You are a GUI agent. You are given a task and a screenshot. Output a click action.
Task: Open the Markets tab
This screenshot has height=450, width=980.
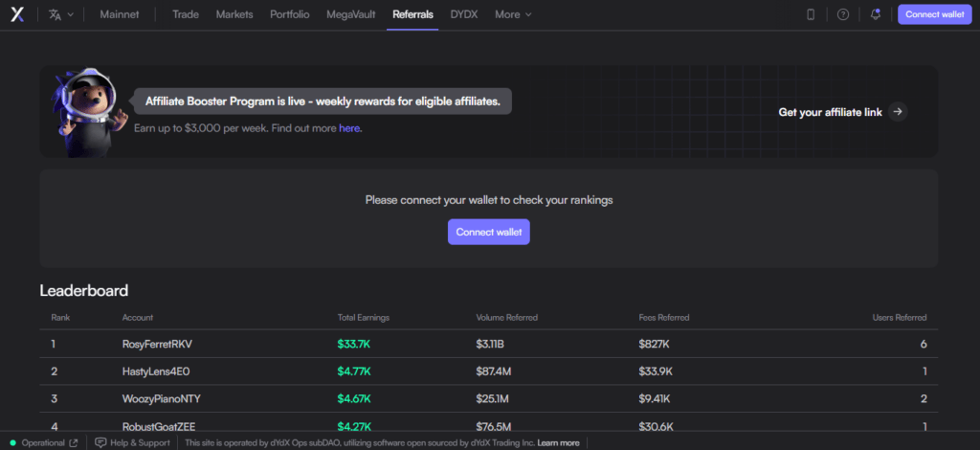pyautogui.click(x=234, y=14)
